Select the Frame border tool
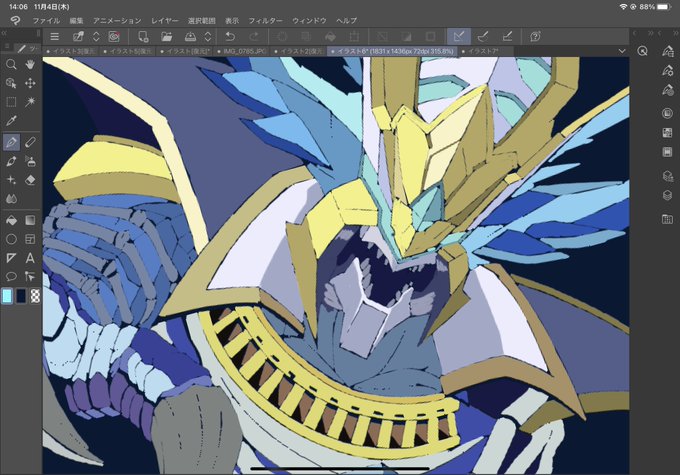The width and height of the screenshot is (680, 475). click(x=30, y=239)
